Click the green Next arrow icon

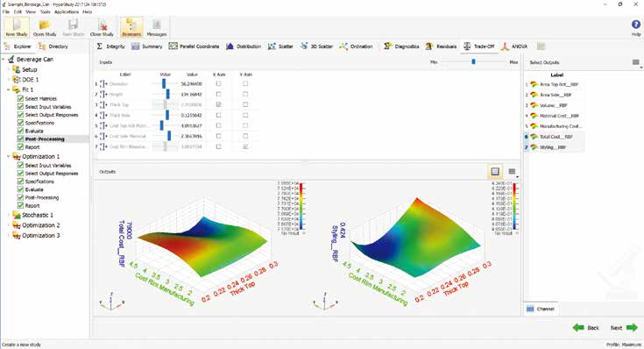[x=632, y=328]
